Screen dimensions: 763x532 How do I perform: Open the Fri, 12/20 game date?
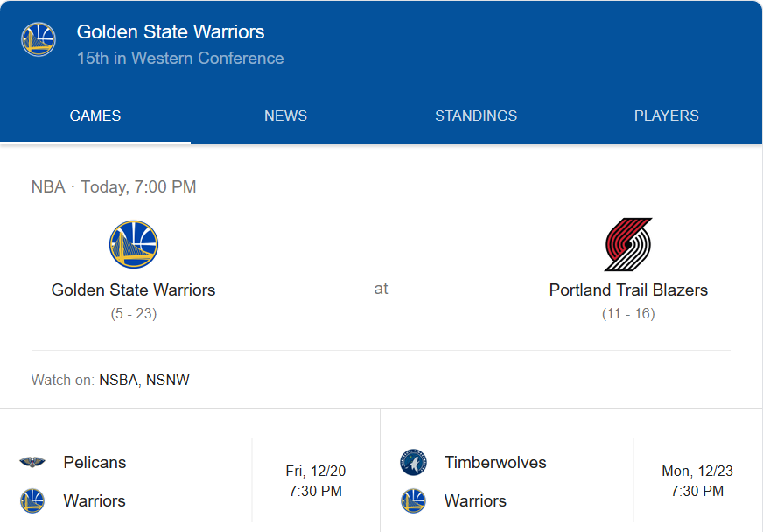315,472
